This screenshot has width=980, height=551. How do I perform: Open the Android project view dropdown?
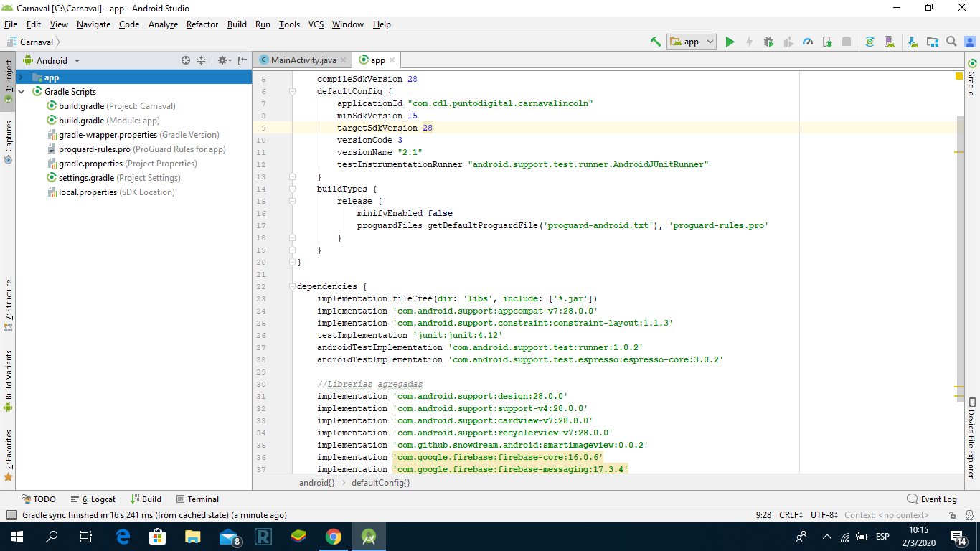pos(52,61)
